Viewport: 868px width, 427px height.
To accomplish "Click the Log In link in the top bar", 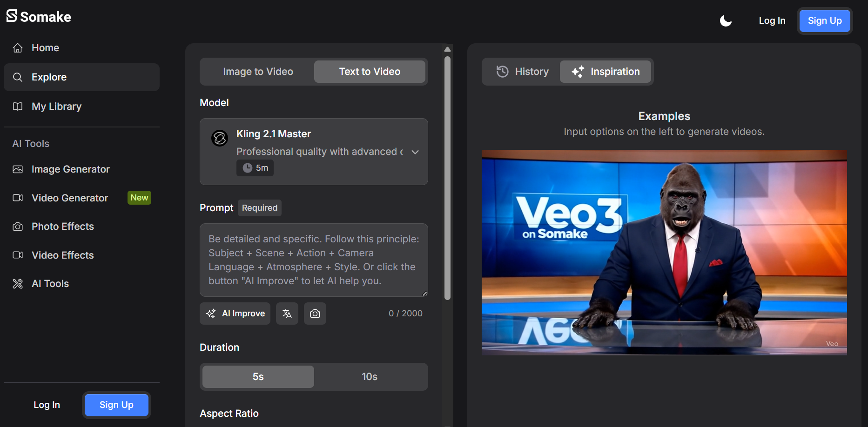I will point(772,20).
